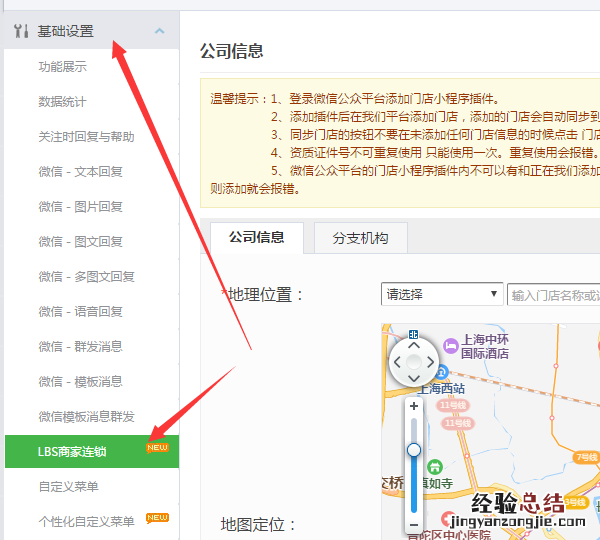Open 功能展示 in the sidebar
The width and height of the screenshot is (600, 540).
click(x=62, y=67)
